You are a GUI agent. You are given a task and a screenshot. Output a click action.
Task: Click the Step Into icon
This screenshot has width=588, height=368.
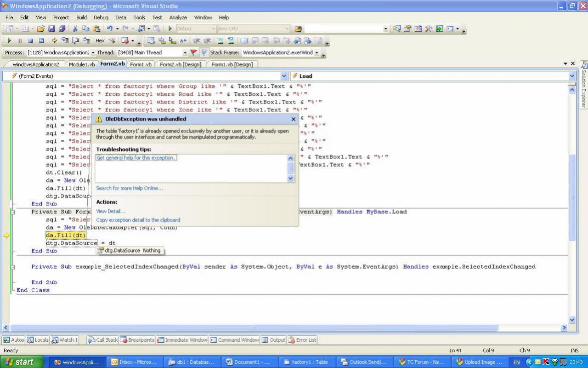pyautogui.click(x=65, y=41)
